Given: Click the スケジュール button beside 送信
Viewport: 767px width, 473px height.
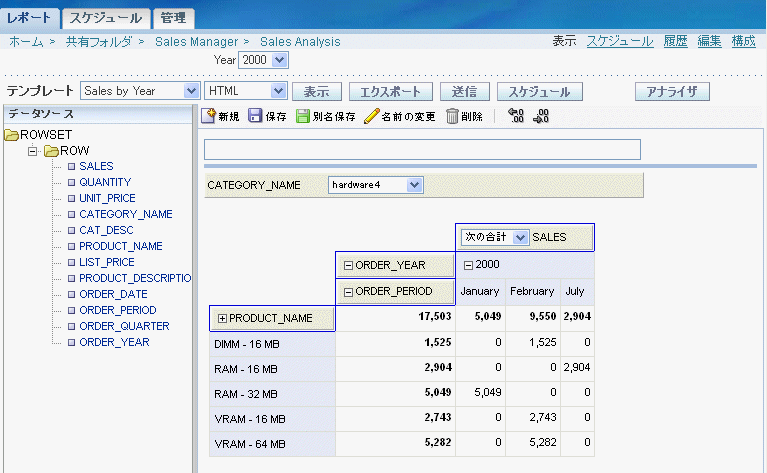Looking at the screenshot, I should pos(540,91).
